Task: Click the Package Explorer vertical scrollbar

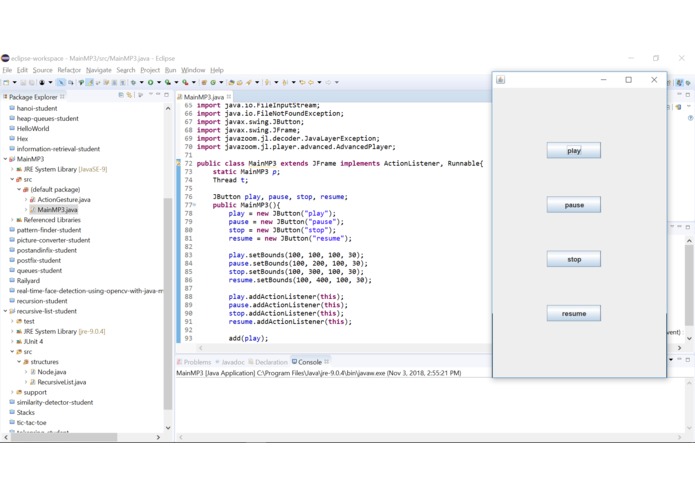Action: (168, 304)
